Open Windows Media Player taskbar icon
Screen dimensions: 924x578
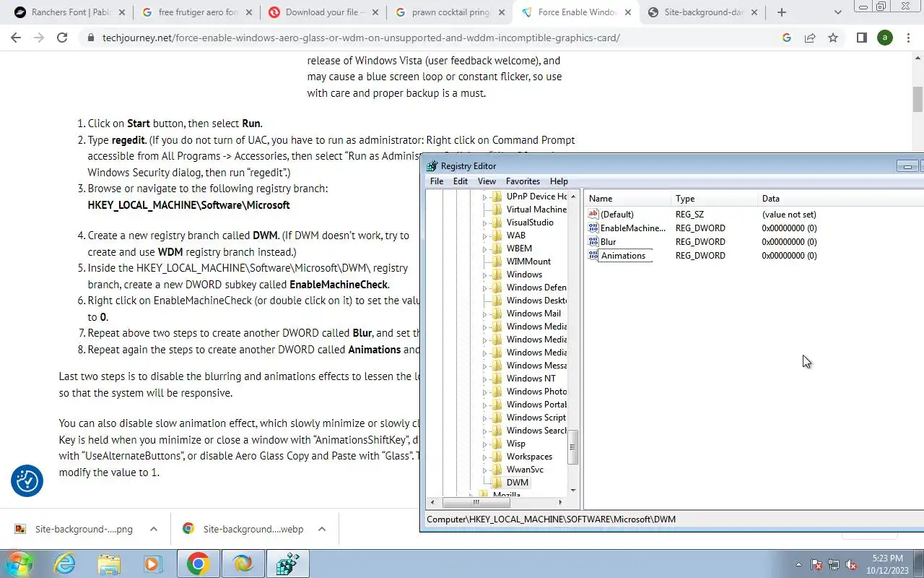152,564
